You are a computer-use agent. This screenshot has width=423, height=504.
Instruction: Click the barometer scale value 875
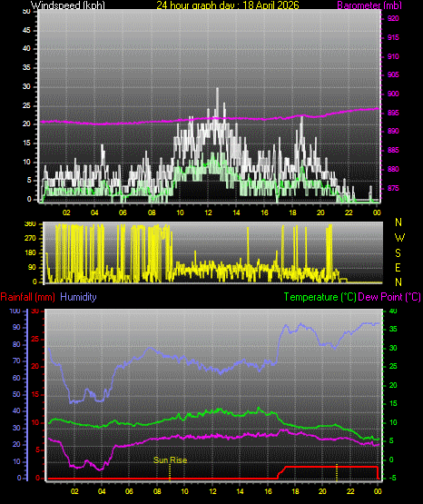(393, 188)
